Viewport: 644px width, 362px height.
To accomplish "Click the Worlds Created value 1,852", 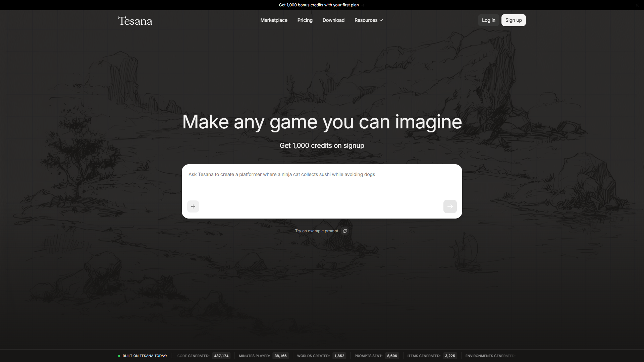I will coord(339,356).
